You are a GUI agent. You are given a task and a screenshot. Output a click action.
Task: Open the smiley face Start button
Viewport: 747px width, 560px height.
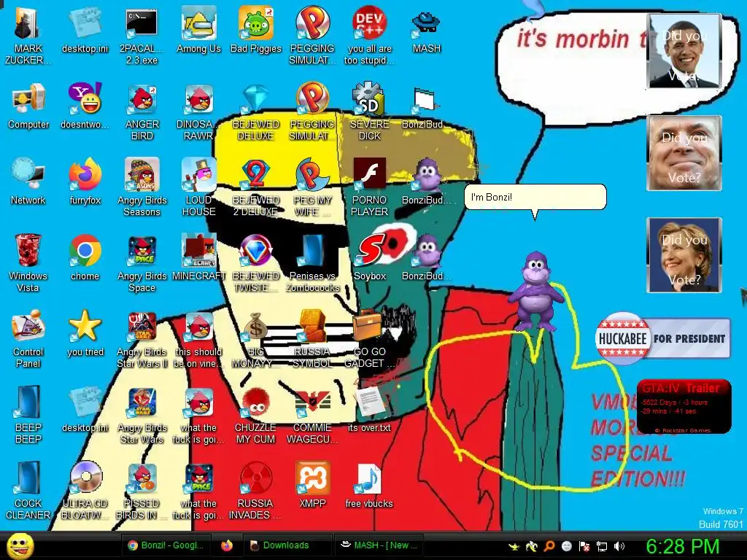point(20,545)
